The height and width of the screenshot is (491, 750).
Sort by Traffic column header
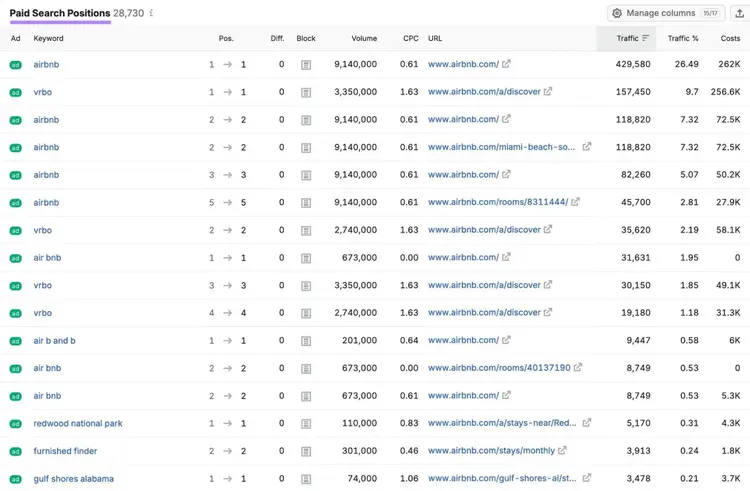tap(632, 38)
